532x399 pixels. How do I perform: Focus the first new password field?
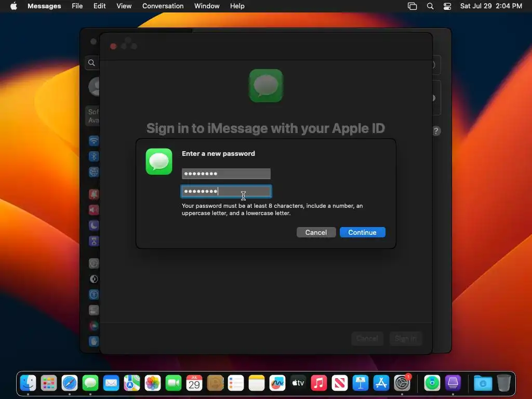pyautogui.click(x=226, y=174)
